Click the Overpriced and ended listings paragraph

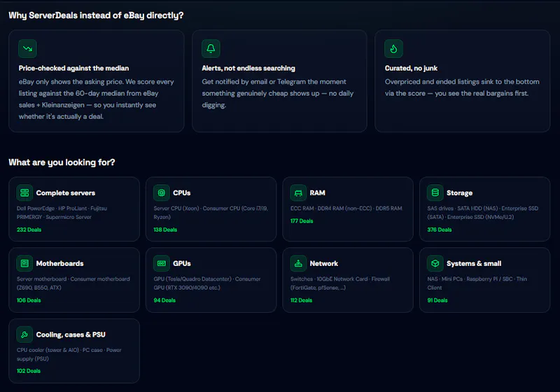[462, 87]
